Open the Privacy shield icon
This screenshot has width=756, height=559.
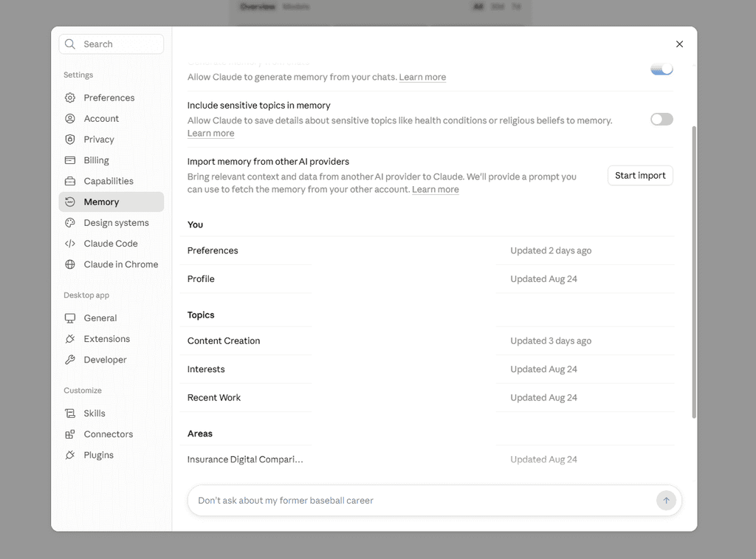click(x=70, y=140)
